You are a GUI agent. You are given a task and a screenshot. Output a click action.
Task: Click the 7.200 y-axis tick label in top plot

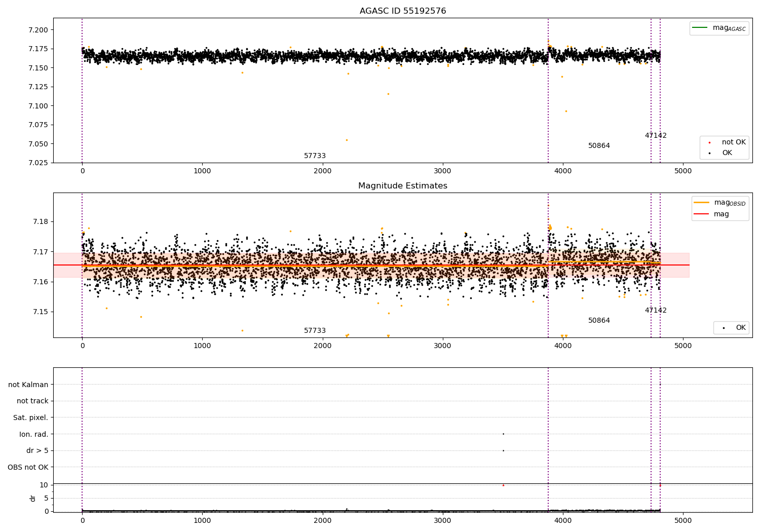pos(38,30)
